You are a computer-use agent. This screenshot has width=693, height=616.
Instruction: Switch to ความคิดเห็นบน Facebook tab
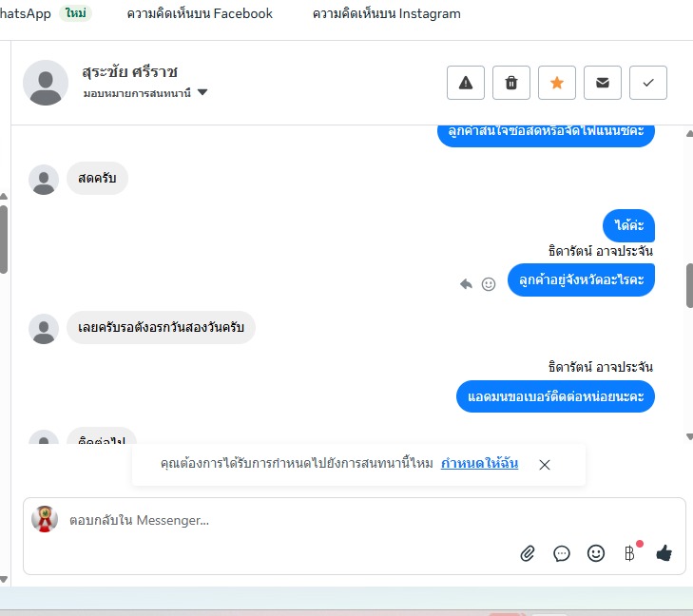(200, 13)
